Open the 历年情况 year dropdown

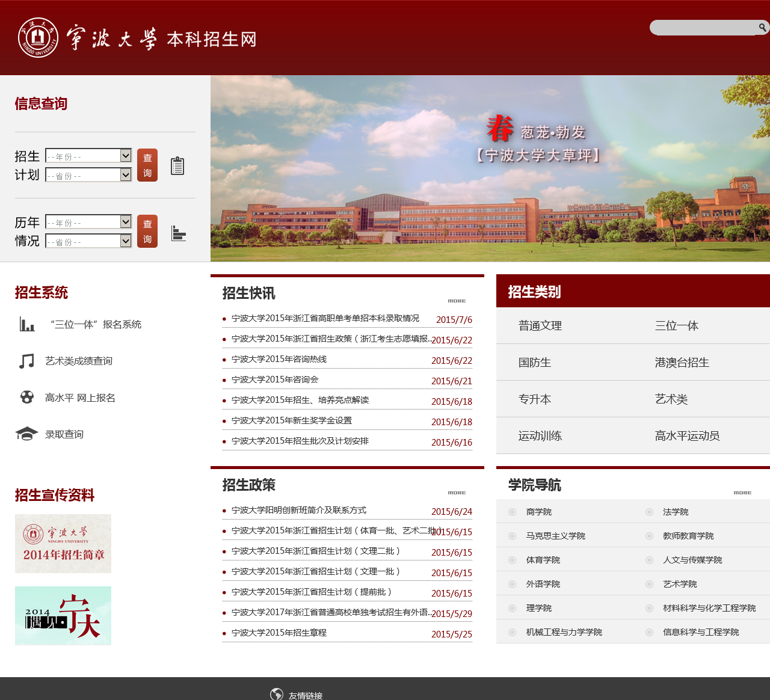(x=88, y=222)
